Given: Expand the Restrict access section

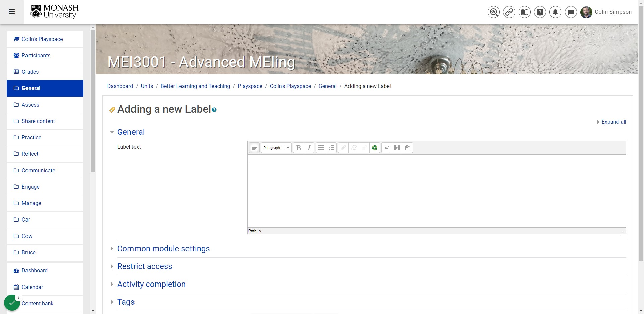Looking at the screenshot, I should pyautogui.click(x=145, y=266).
